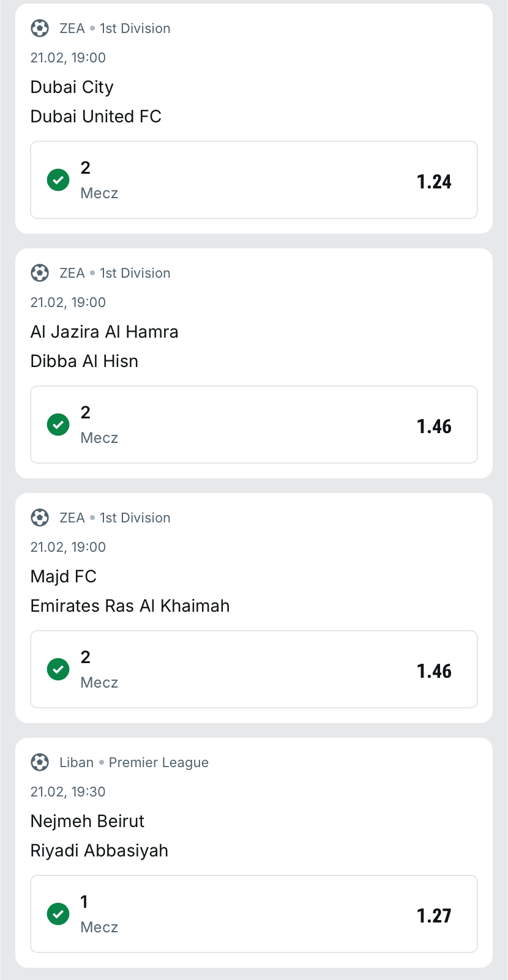Click soccer ball icon for Dubai City match
The width and height of the screenshot is (508, 980).
point(40,28)
